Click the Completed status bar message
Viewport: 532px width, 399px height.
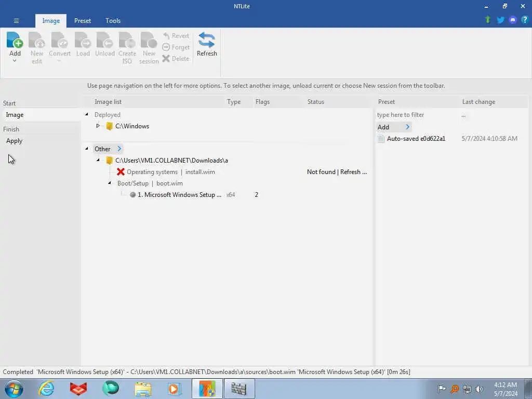point(206,372)
